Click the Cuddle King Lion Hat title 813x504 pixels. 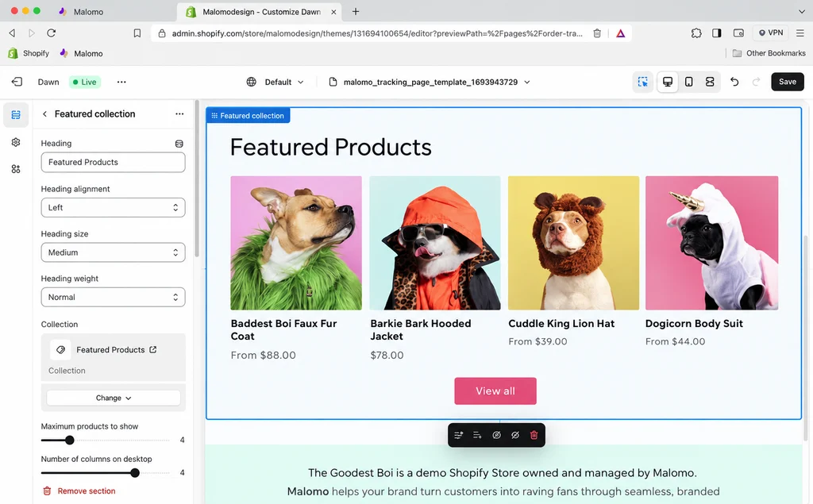[561, 324]
